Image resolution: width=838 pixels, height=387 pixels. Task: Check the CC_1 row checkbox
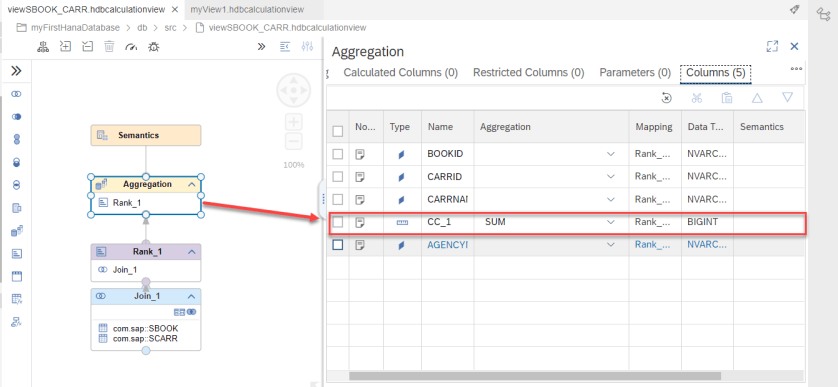tap(338, 222)
